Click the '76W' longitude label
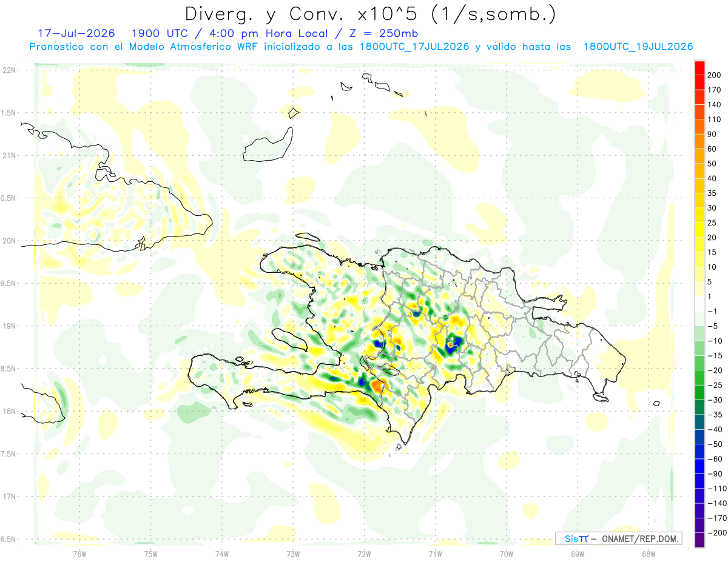Viewport: 728px width, 562px height. [79, 555]
